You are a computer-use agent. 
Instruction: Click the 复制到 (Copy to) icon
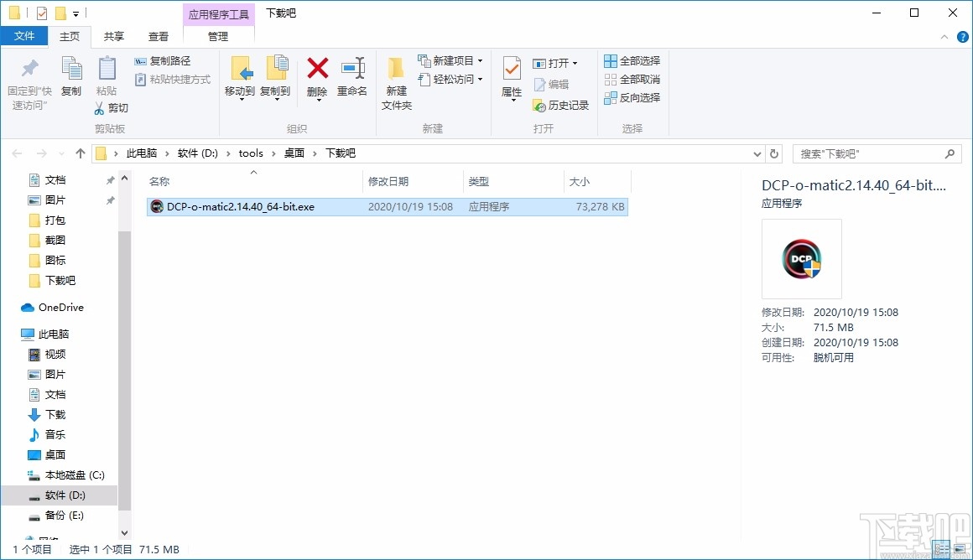coord(276,78)
